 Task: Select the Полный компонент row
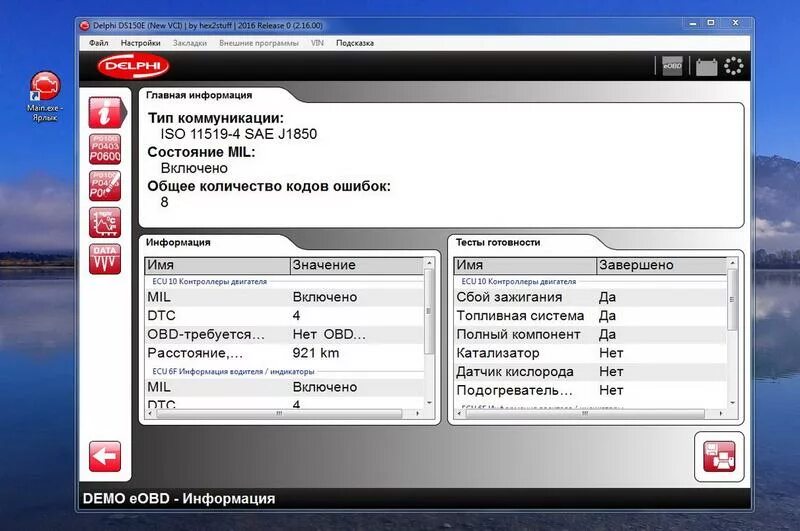click(x=590, y=335)
